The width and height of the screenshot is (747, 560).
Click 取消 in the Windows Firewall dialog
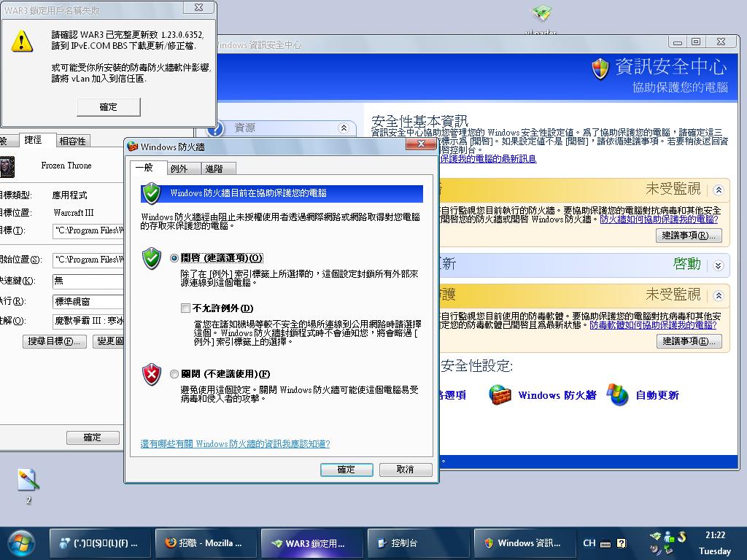click(x=406, y=470)
